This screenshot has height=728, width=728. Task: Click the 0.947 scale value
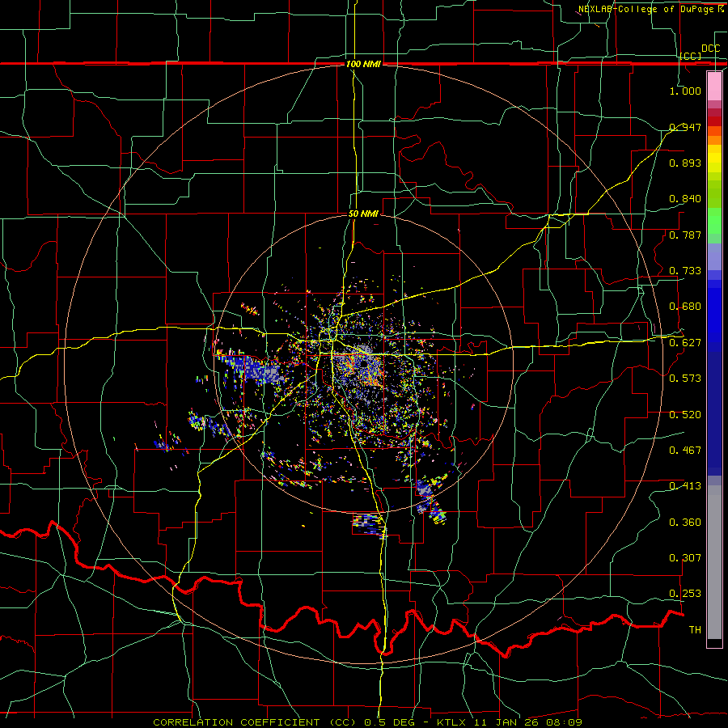pos(685,127)
